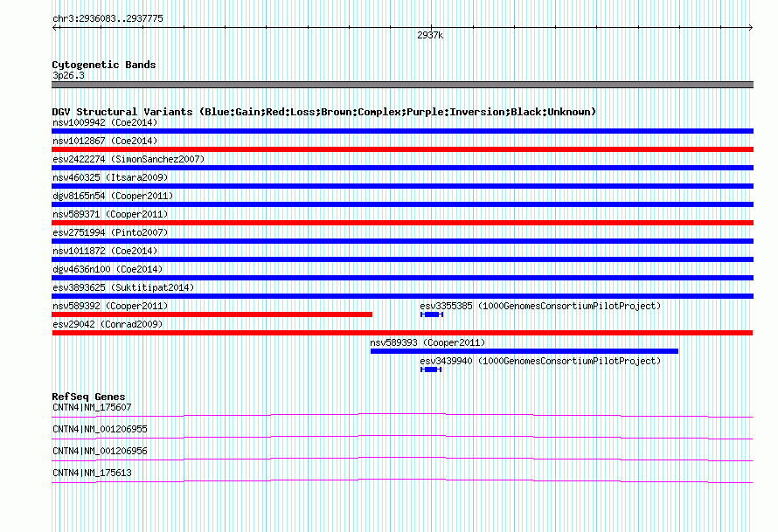Click the blue bar under nsv589393
The height and width of the screenshot is (532, 778).
(524, 351)
